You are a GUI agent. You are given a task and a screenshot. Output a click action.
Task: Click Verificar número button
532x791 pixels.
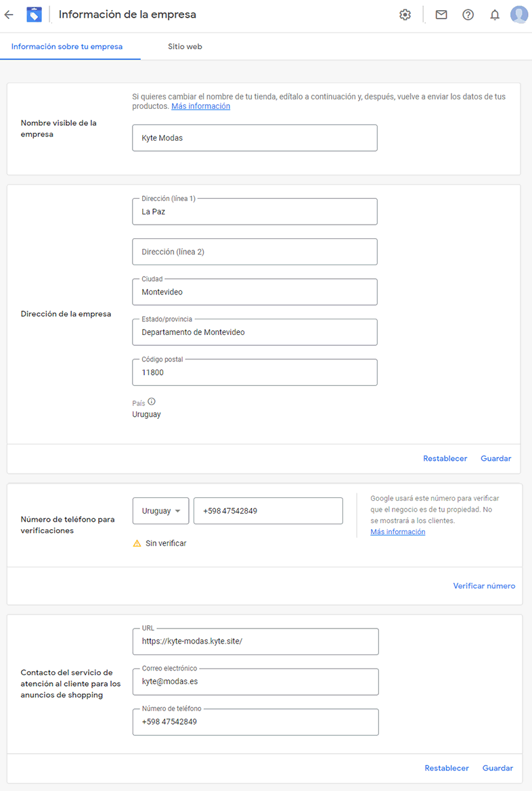(484, 586)
